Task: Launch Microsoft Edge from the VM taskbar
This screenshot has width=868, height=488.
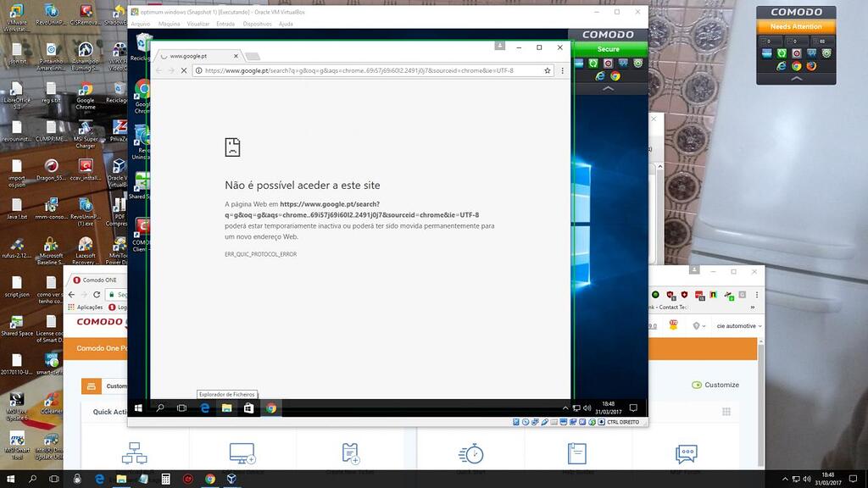Action: pyautogui.click(x=204, y=408)
